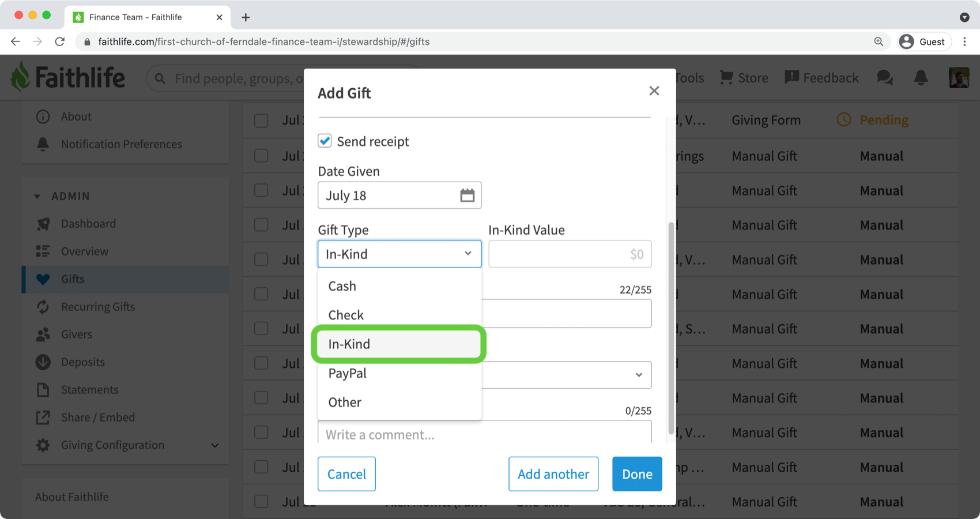Click the browser back arrow

(x=16, y=42)
